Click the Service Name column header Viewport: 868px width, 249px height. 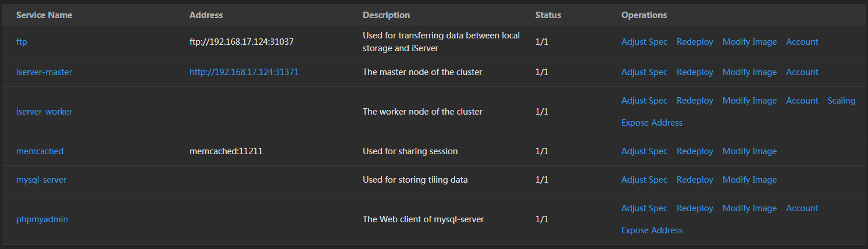[x=44, y=15]
